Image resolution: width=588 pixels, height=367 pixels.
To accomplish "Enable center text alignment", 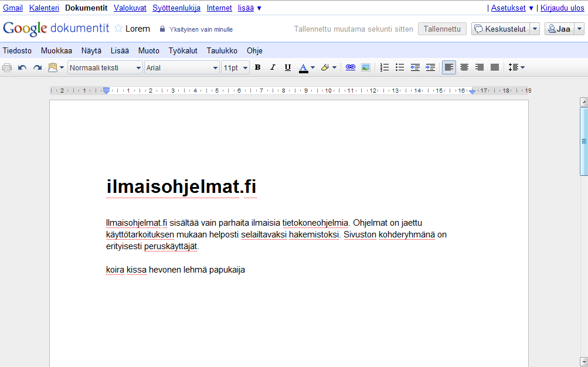I will point(464,67).
